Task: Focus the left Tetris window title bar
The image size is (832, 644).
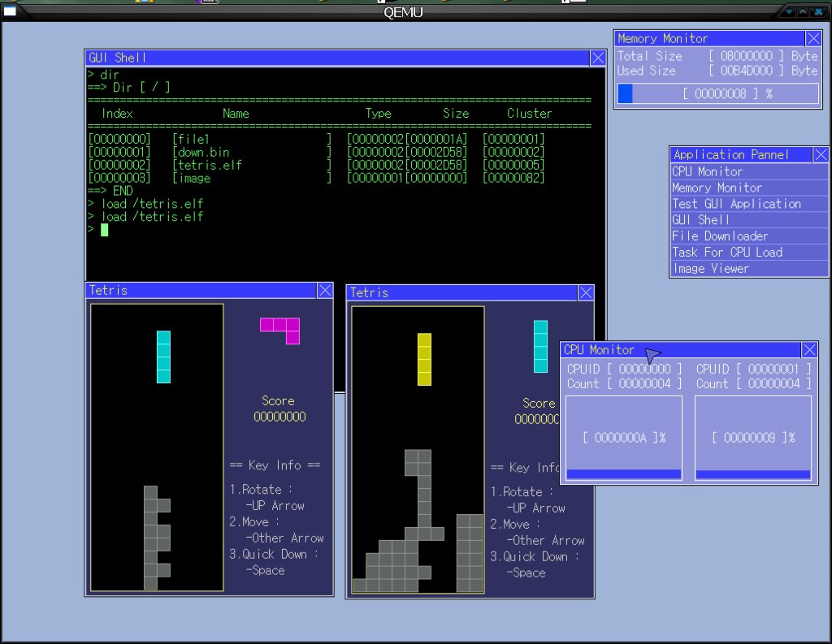Action: (201, 290)
